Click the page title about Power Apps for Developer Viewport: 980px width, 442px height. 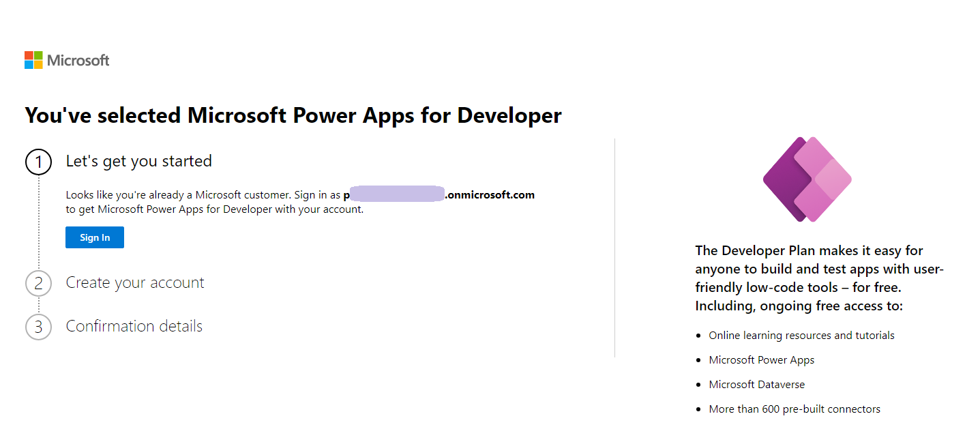tap(293, 115)
